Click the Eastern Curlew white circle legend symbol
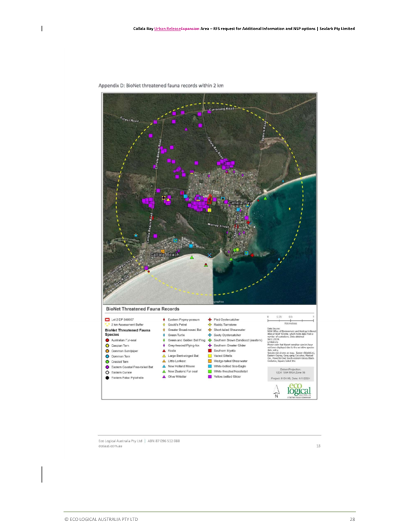The width and height of the screenshot is (411, 532). [107, 372]
